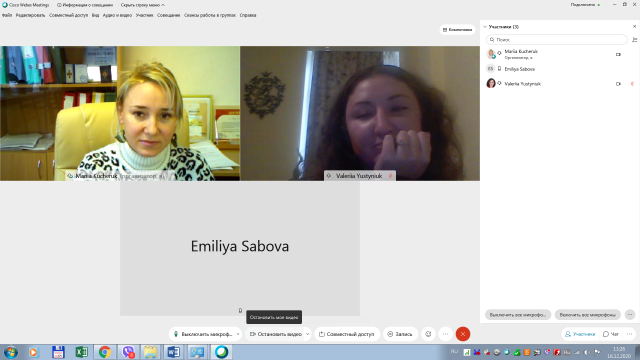The image size is (640, 360).
Task: Open the reactions smiley icon
Action: coord(428,334)
